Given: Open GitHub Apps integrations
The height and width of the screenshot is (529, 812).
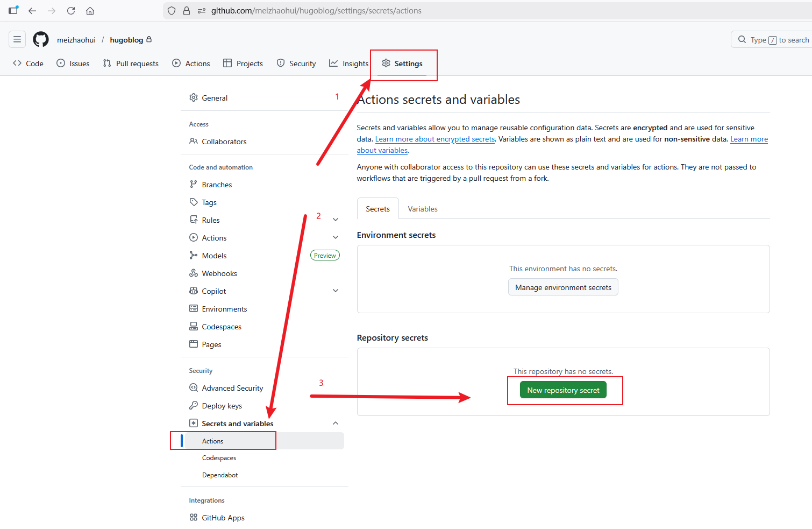Looking at the screenshot, I should (x=223, y=518).
